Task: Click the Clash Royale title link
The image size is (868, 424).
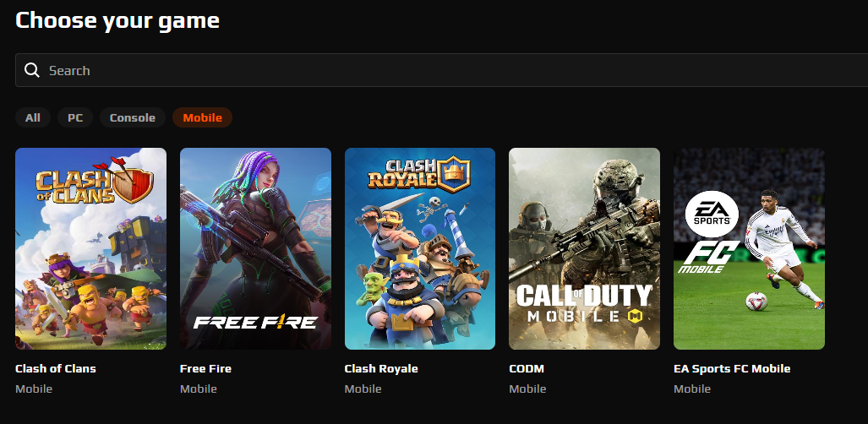Action: pos(381,368)
